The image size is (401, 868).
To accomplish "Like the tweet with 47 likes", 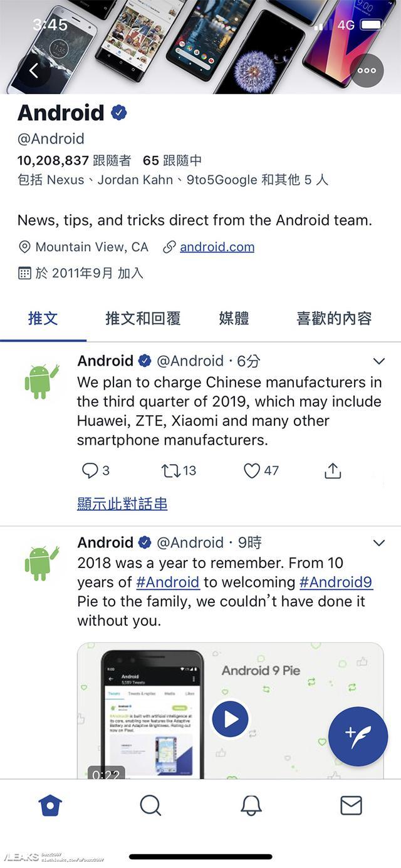I will [252, 471].
